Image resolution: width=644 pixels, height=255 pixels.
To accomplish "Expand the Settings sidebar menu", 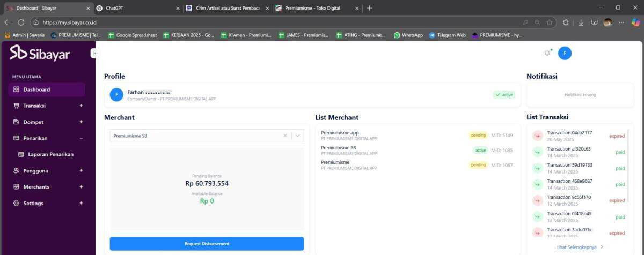I will coord(48,203).
